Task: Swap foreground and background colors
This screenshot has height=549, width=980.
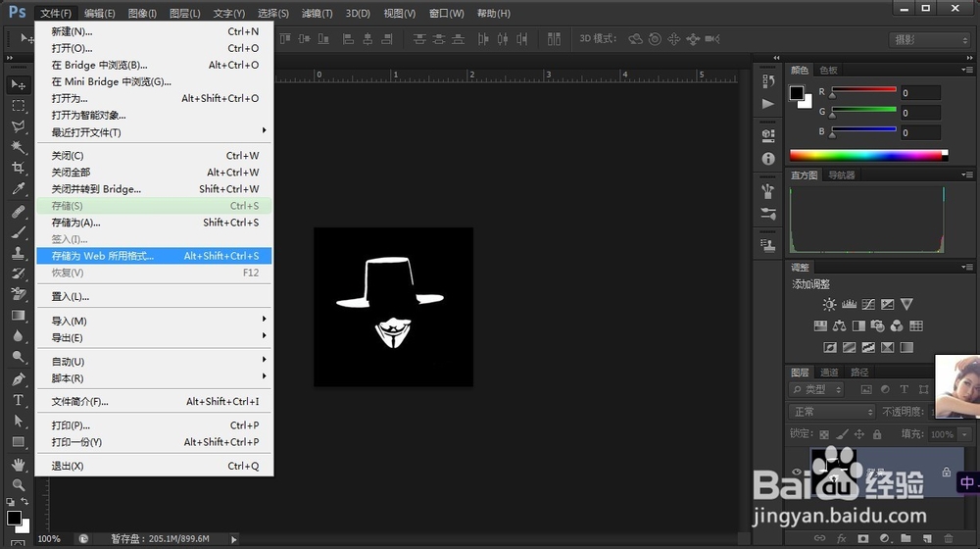Action: coord(24,502)
